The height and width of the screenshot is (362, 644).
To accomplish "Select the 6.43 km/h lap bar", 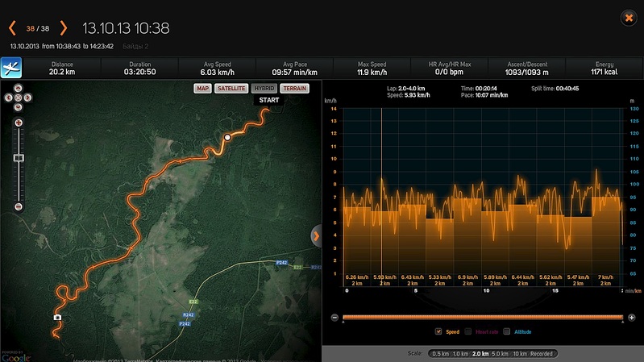I will (x=413, y=245).
